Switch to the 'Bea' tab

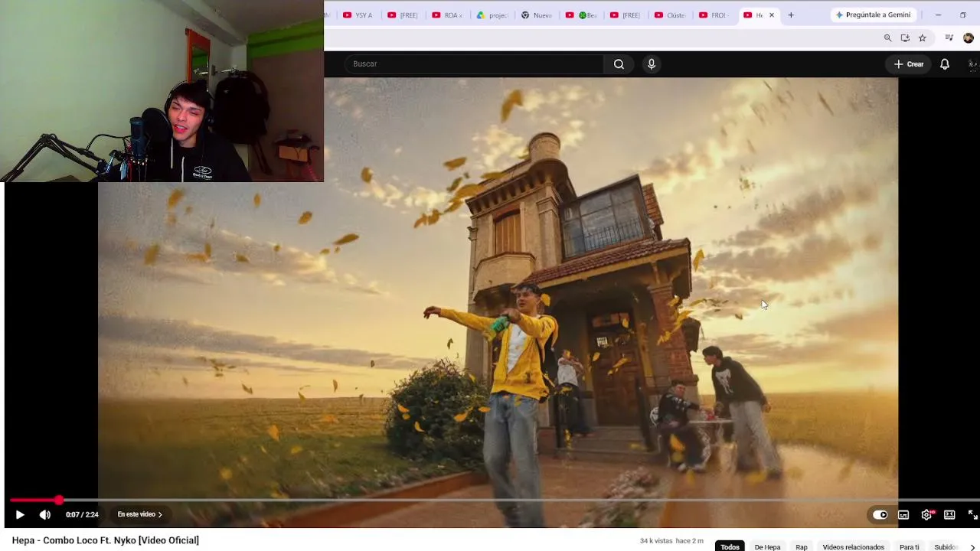click(x=581, y=15)
